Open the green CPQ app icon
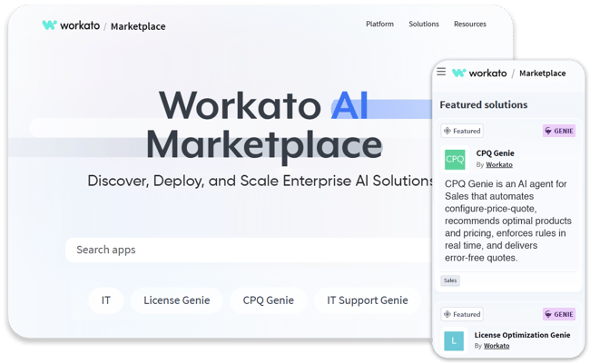This screenshot has width=590, height=364. pos(455,159)
